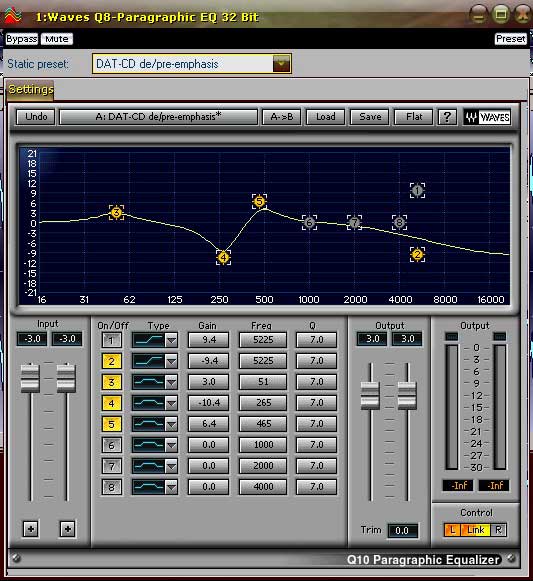Expand band 2 filter type dropdown arrow
This screenshot has height=581, width=533.
[171, 361]
